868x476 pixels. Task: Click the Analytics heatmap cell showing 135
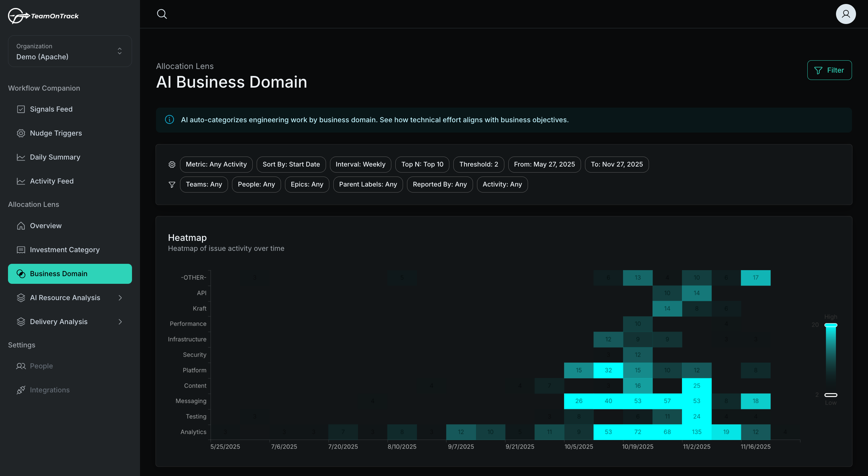pos(696,432)
